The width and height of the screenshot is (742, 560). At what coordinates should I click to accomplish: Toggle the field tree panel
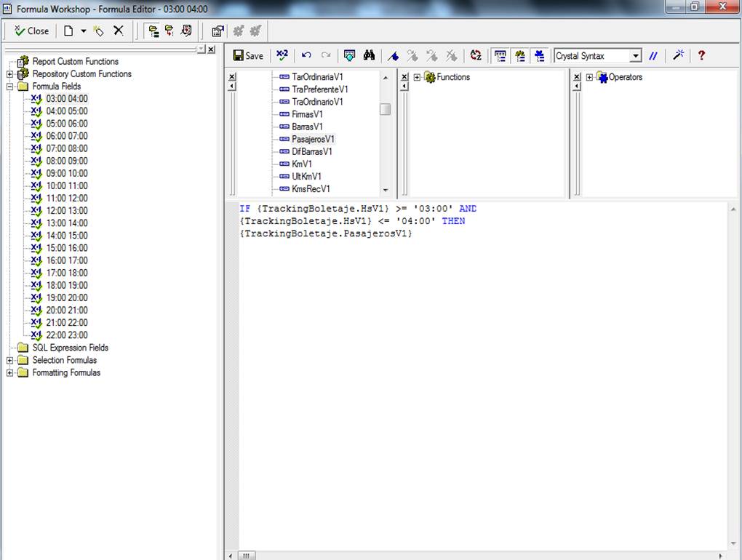[500, 56]
